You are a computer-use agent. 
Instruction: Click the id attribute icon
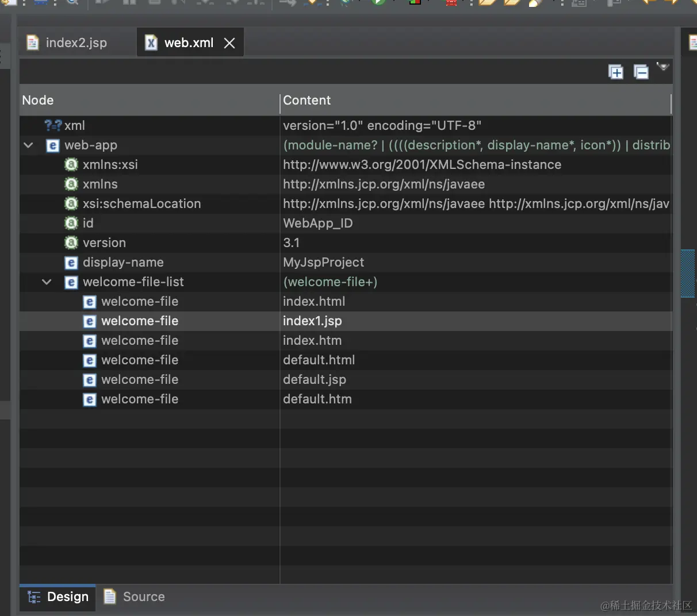pyautogui.click(x=71, y=224)
